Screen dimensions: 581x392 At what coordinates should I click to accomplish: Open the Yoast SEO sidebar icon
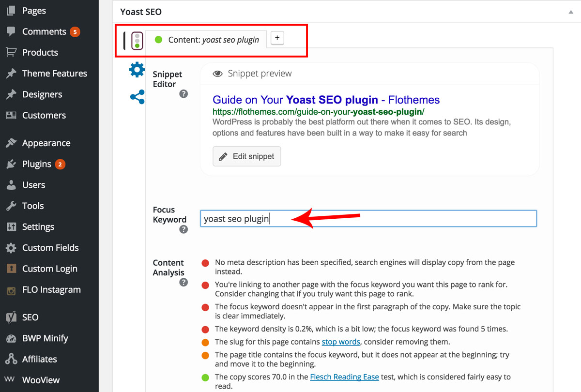pyautogui.click(x=11, y=317)
